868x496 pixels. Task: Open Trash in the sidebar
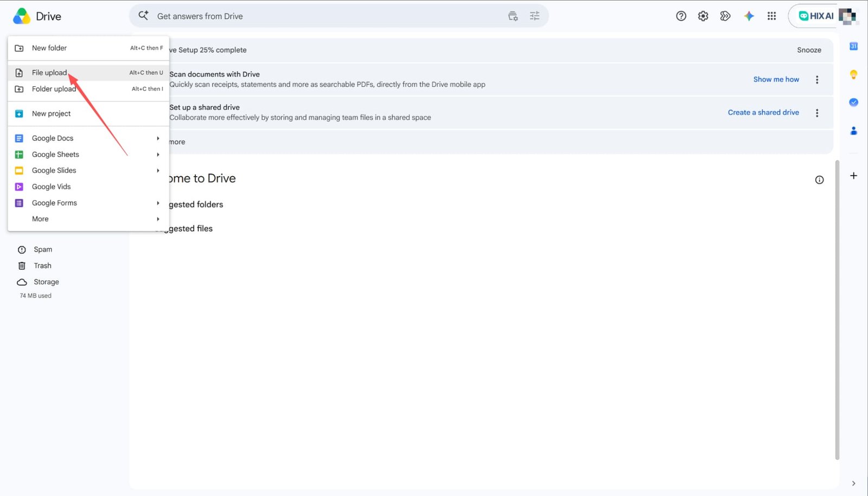[x=42, y=266]
